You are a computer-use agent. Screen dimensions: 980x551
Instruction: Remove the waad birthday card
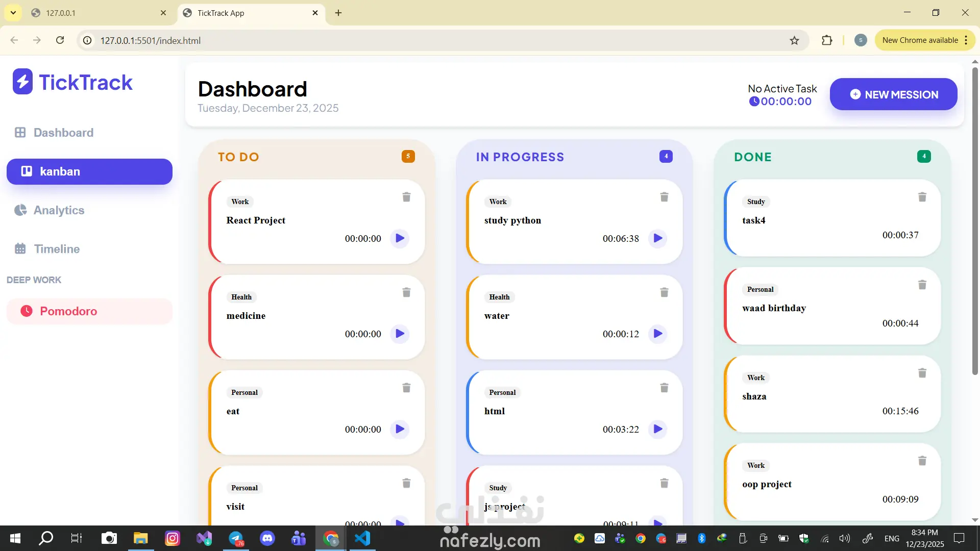922,285
